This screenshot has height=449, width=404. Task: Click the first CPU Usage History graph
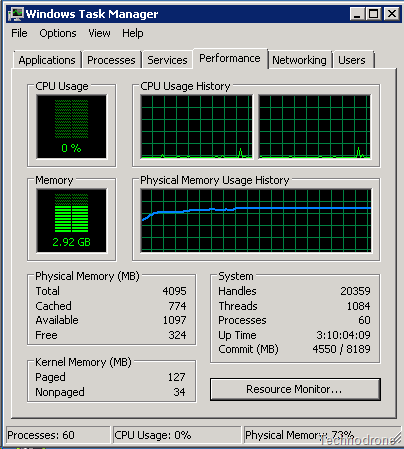tap(196, 126)
